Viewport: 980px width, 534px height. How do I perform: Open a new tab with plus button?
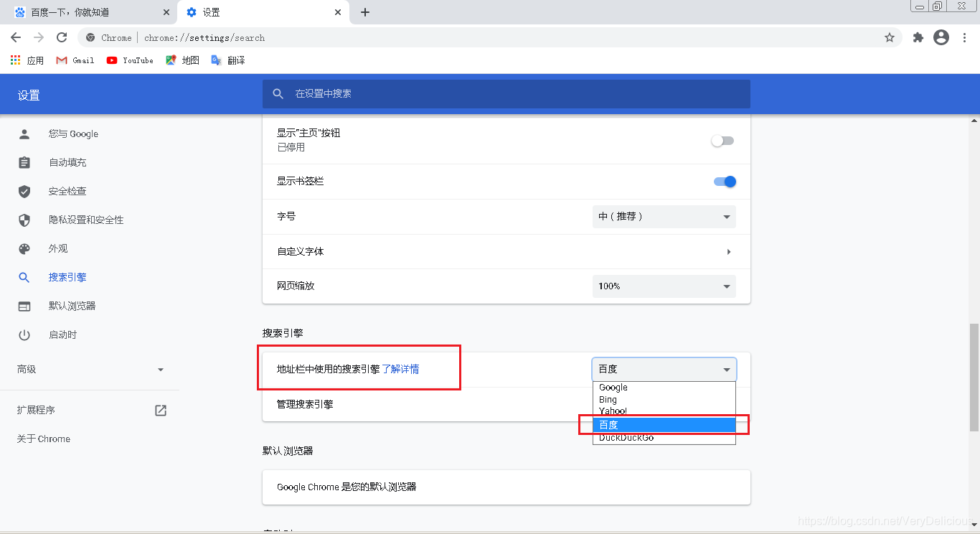[365, 12]
